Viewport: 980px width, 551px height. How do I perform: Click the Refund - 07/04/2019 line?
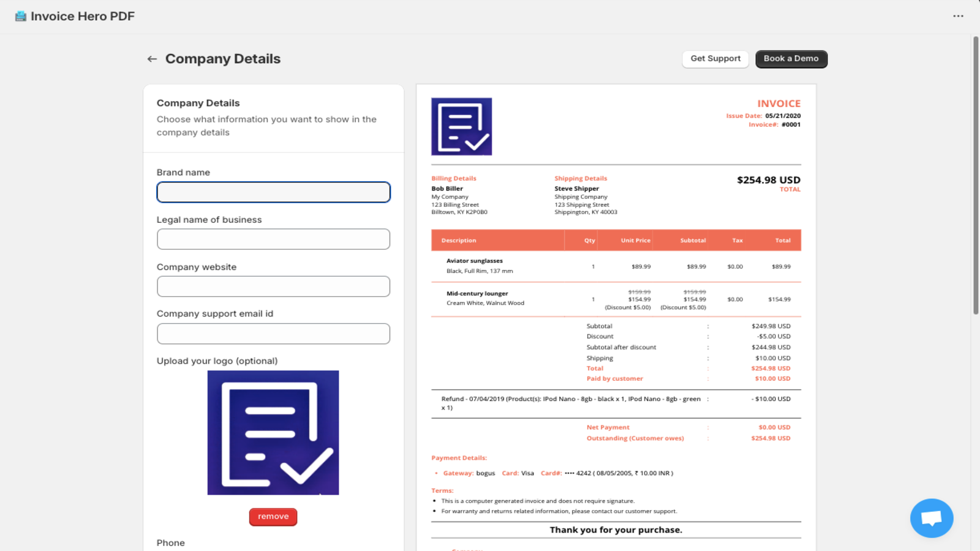click(571, 403)
